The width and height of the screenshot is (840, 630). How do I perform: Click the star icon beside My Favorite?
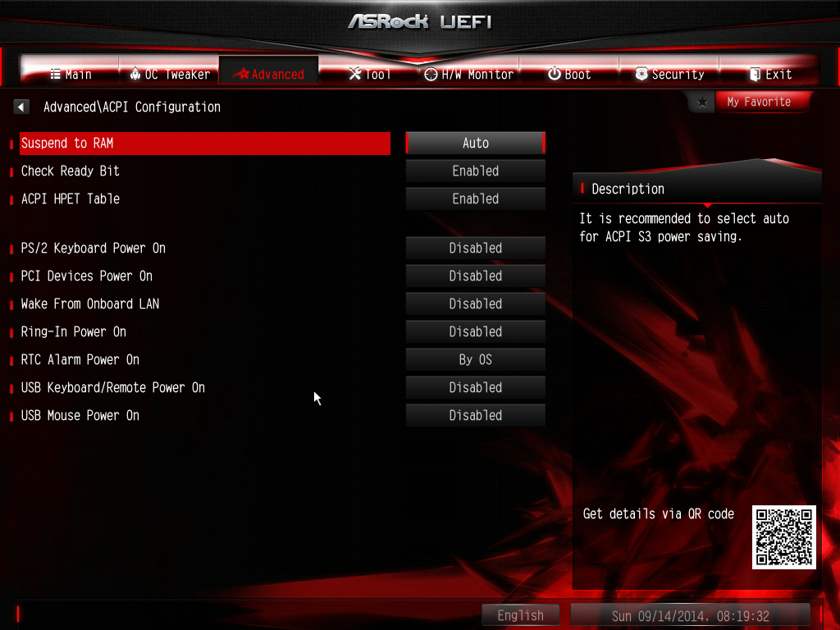click(702, 102)
